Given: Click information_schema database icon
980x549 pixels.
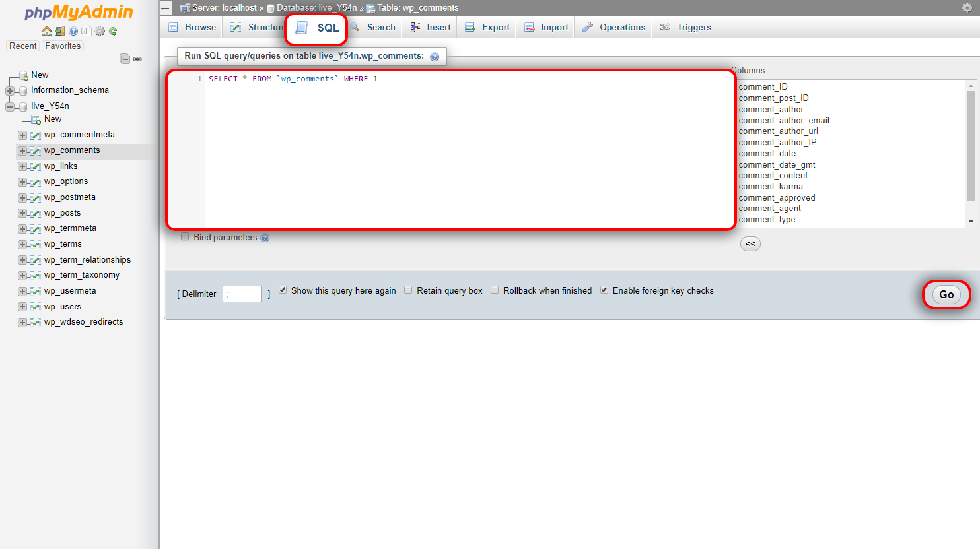Looking at the screenshot, I should [24, 90].
